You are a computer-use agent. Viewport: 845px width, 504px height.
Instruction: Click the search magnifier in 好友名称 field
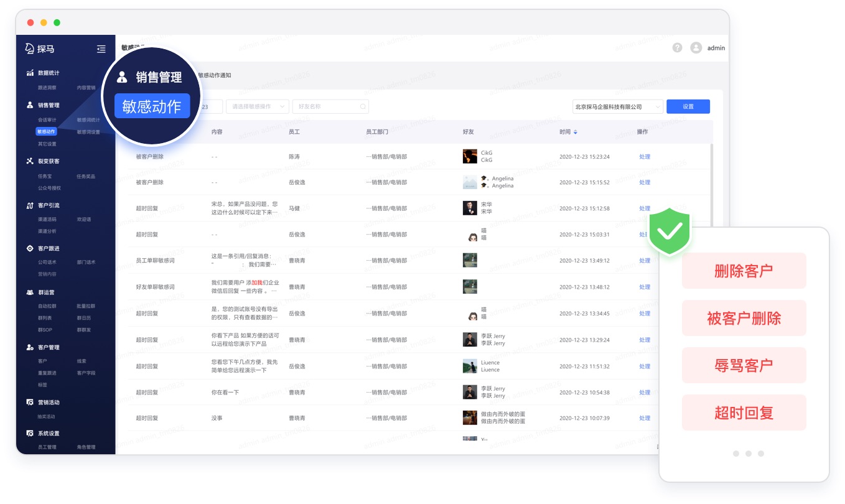363,106
